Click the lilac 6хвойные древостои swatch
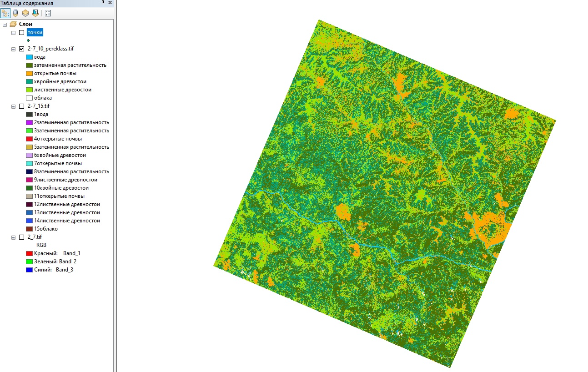This screenshot has width=588, height=372. [x=30, y=156]
